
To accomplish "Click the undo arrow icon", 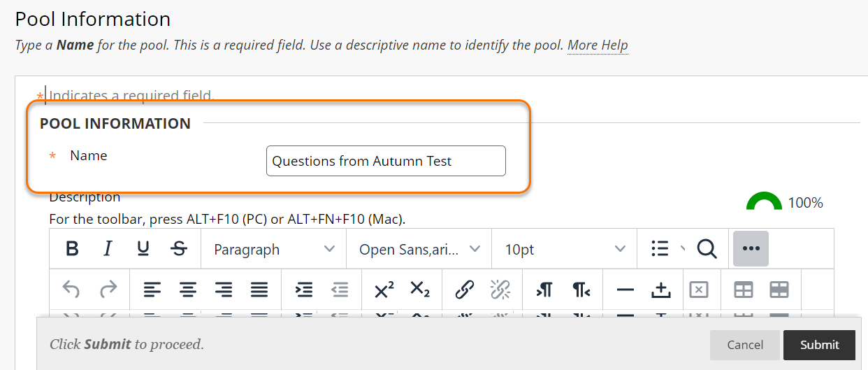I will 71,290.
